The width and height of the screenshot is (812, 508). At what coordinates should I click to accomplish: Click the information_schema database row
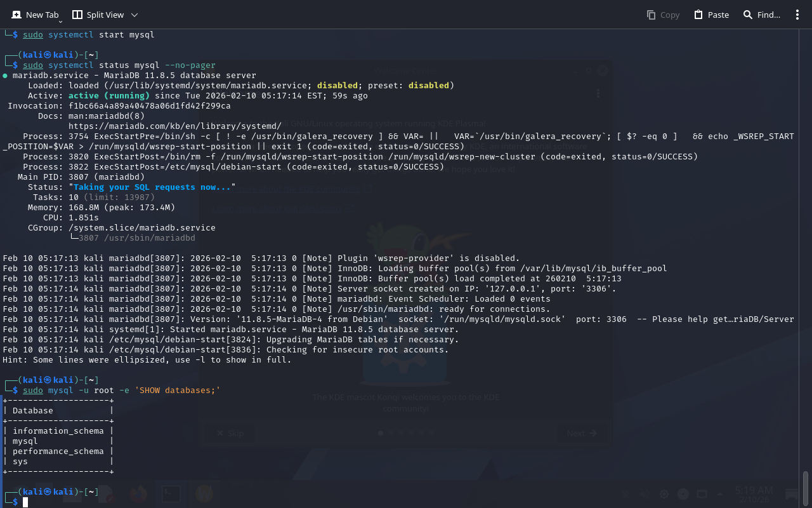click(x=58, y=431)
